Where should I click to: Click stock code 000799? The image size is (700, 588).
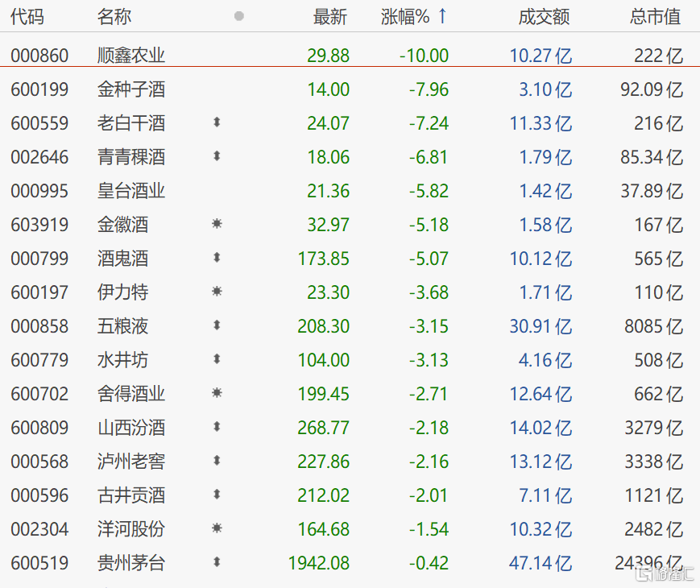pyautogui.click(x=39, y=259)
